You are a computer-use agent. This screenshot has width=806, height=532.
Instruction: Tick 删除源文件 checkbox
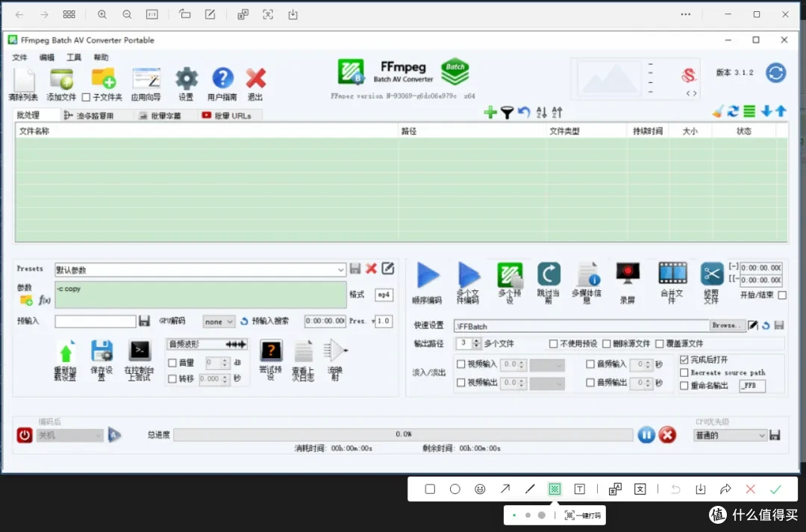[607, 343]
